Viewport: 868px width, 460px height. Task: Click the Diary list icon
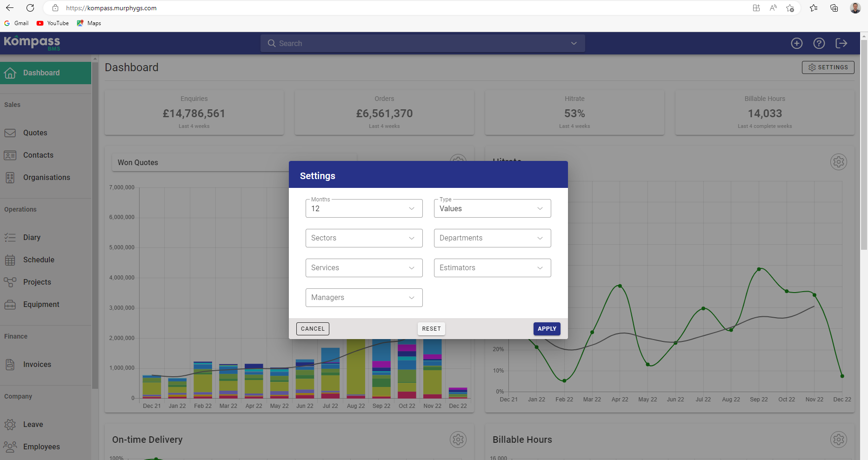click(x=10, y=238)
